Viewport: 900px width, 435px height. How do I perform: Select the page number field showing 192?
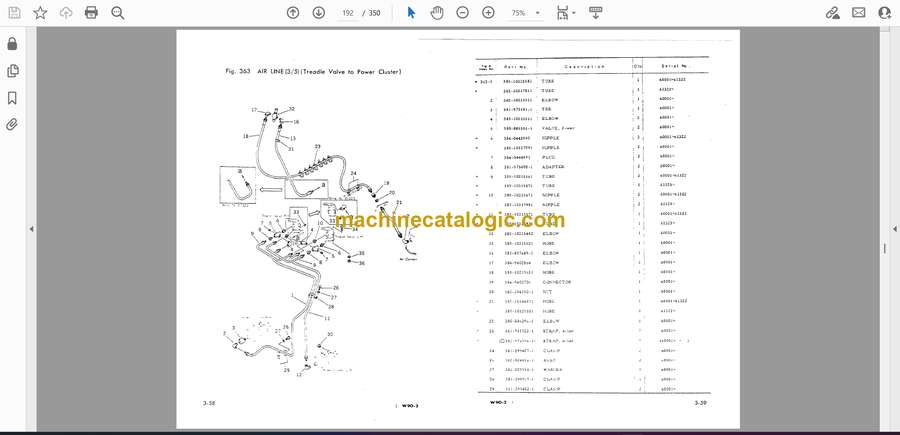pyautogui.click(x=347, y=13)
